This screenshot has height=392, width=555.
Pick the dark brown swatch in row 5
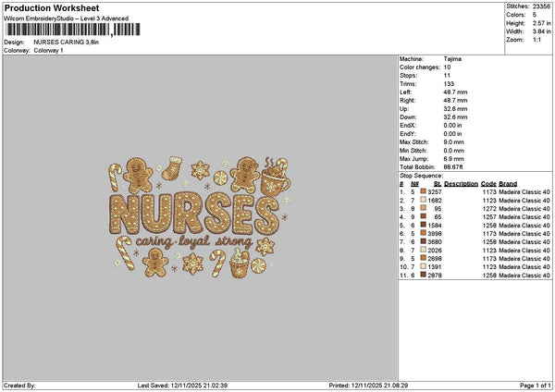[423, 225]
